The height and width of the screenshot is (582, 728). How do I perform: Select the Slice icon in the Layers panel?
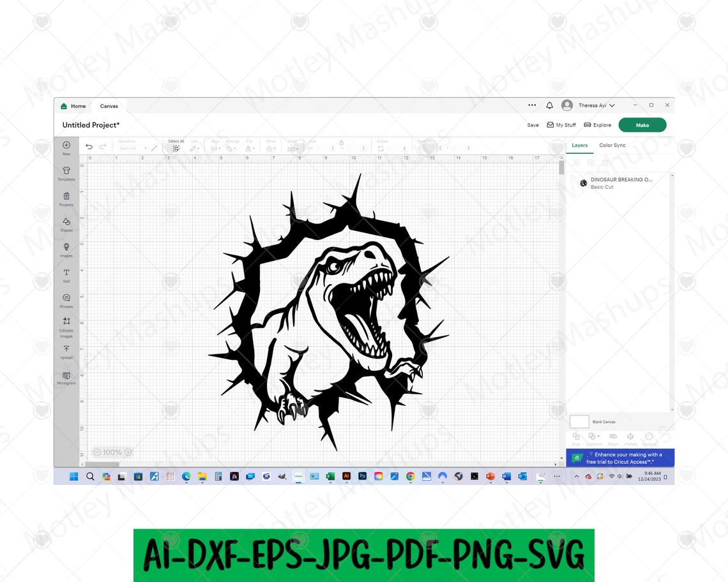click(x=575, y=436)
